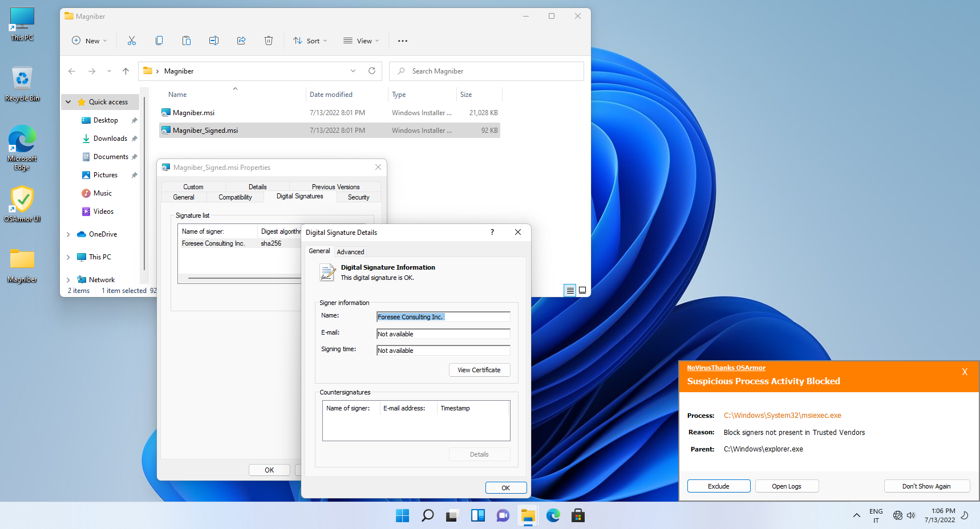
Task: Open the Sort dropdown menu
Action: (x=310, y=40)
